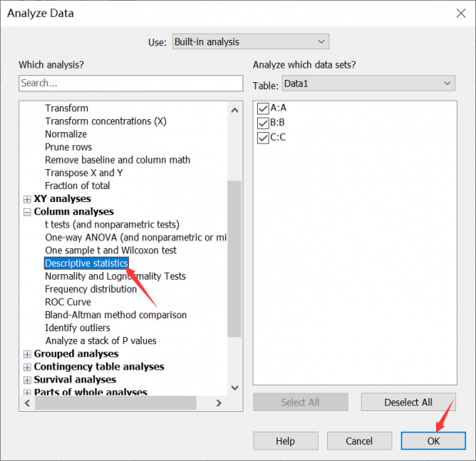The width and height of the screenshot is (476, 461).
Task: Cancel the Analyze Data dialog
Action: tap(359, 441)
